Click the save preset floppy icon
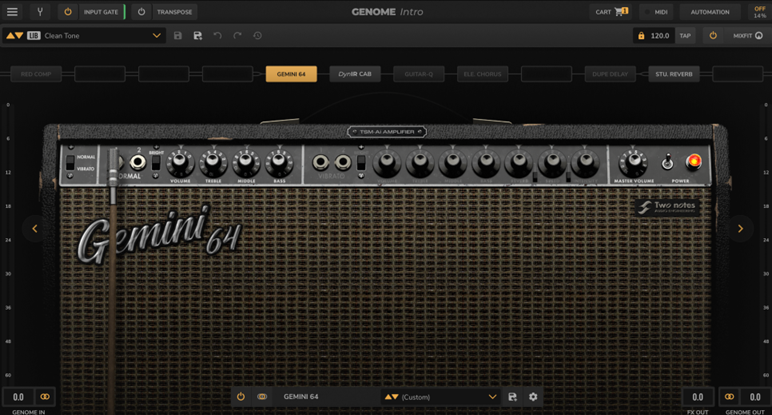This screenshot has width=772, height=415. (x=178, y=35)
